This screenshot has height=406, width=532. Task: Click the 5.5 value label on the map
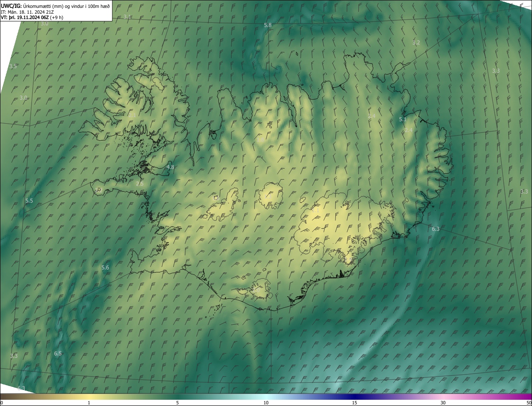click(x=29, y=201)
